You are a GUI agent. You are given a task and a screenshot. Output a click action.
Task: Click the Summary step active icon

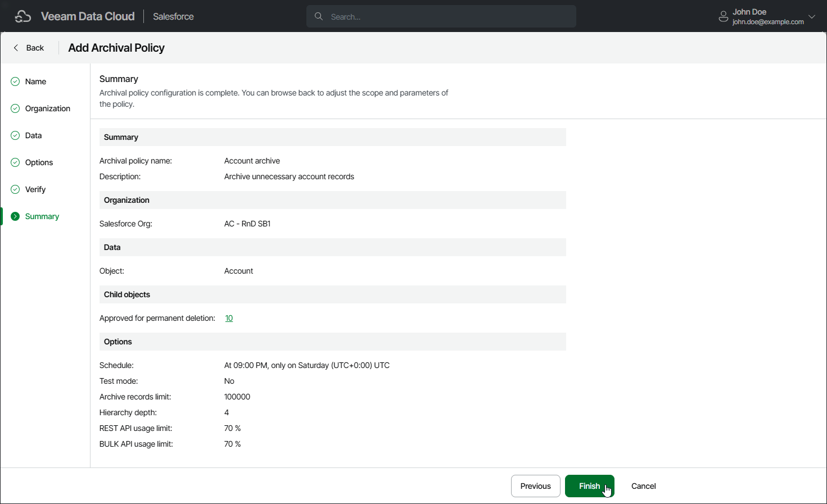click(x=15, y=216)
